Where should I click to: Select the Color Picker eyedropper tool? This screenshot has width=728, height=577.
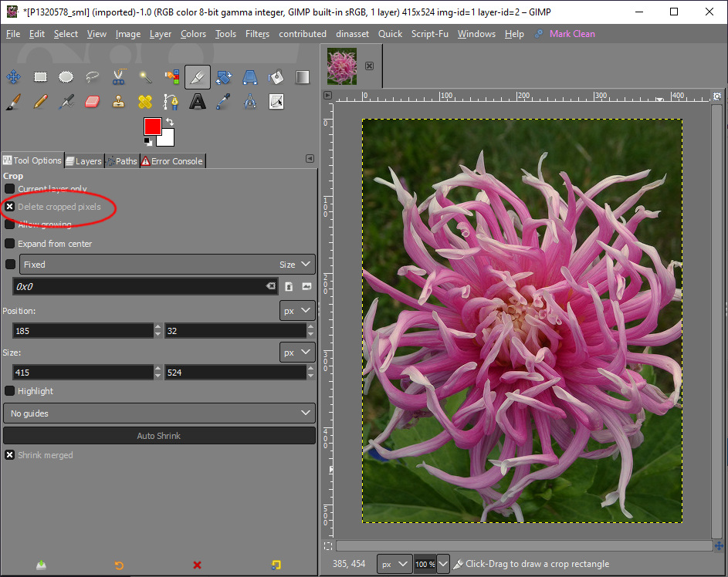[x=224, y=102]
